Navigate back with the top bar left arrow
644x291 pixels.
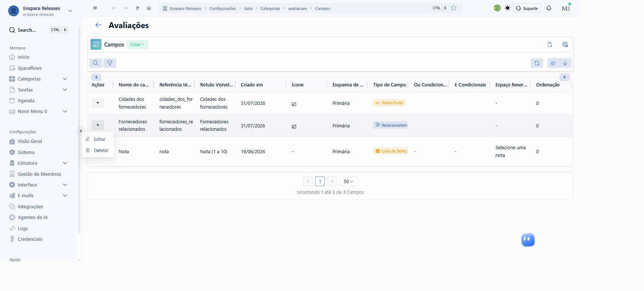click(114, 8)
